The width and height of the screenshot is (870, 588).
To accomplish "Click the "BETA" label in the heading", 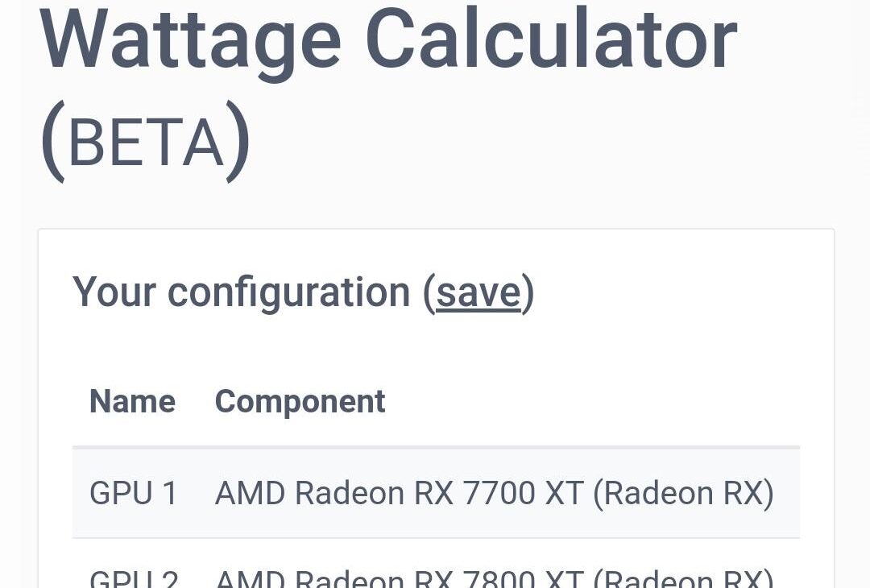I will click(x=145, y=144).
